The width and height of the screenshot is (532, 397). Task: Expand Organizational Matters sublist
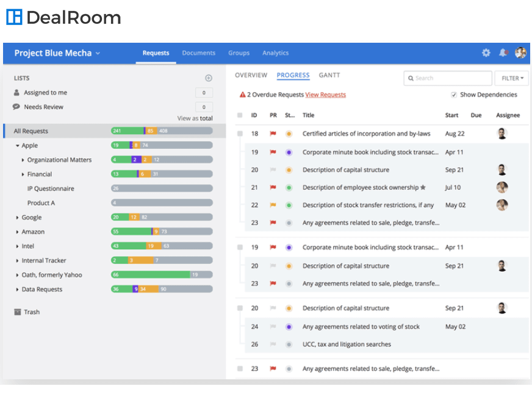point(23,160)
